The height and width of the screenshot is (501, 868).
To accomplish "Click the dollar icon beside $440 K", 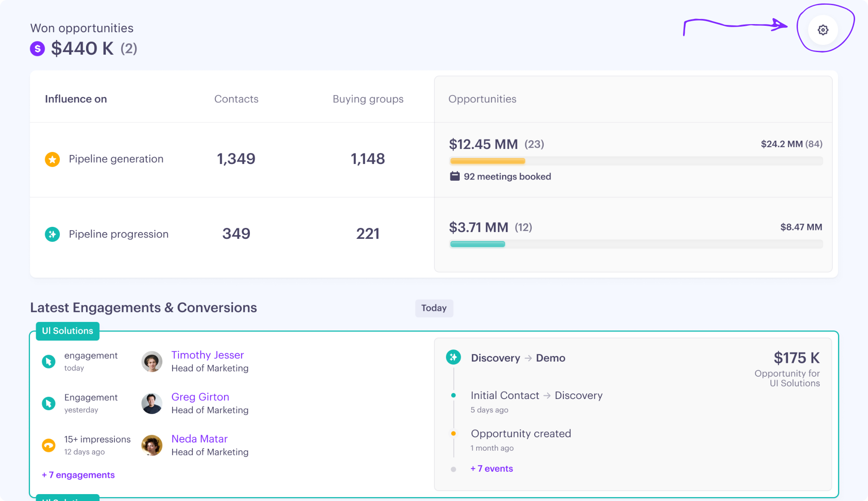I will [37, 49].
